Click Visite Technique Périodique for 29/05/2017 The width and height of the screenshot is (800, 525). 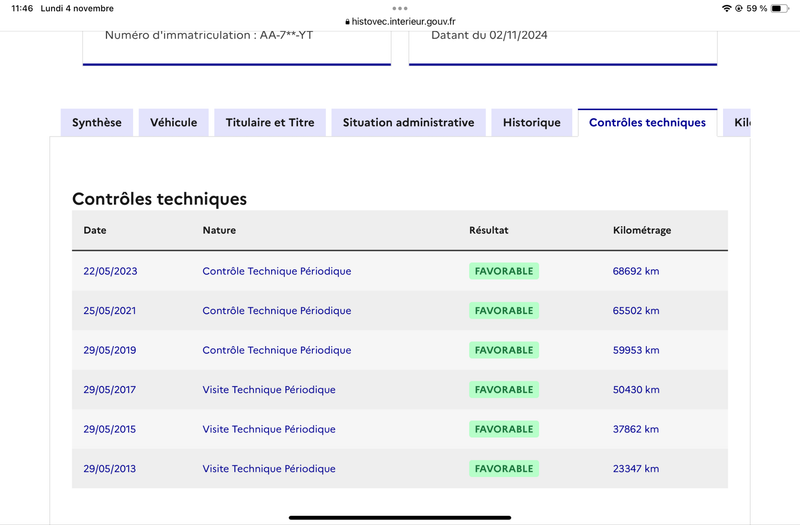click(x=269, y=389)
